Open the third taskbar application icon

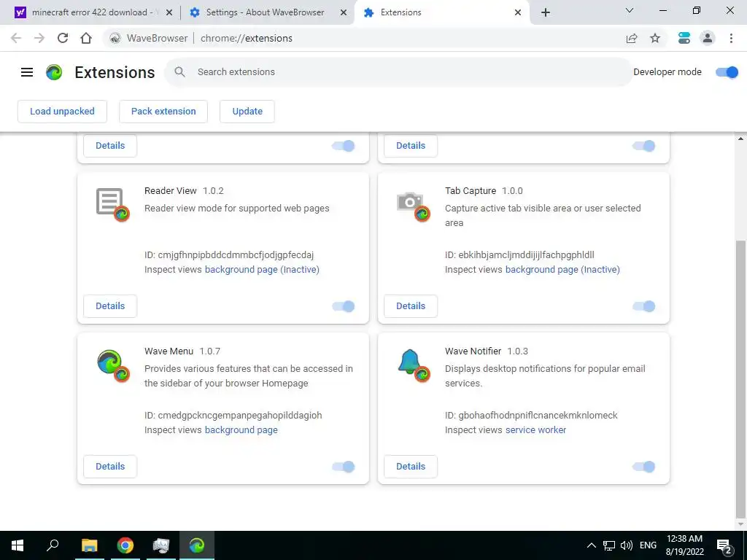[x=161, y=545]
